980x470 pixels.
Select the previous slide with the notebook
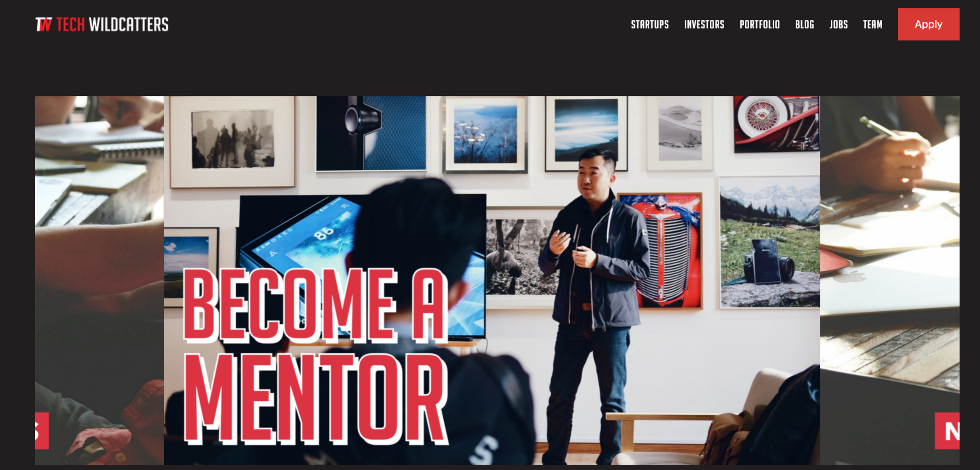pyautogui.click(x=99, y=280)
